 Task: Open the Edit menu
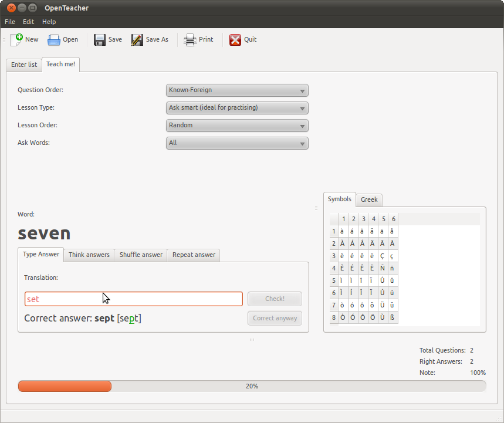pyautogui.click(x=29, y=22)
